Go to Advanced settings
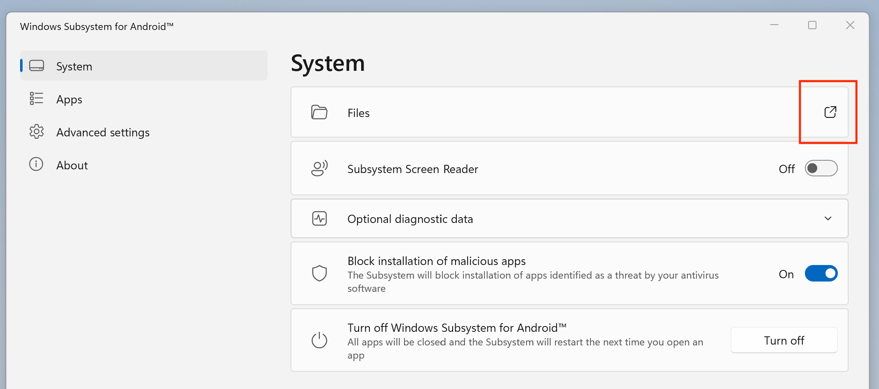 [144, 132]
